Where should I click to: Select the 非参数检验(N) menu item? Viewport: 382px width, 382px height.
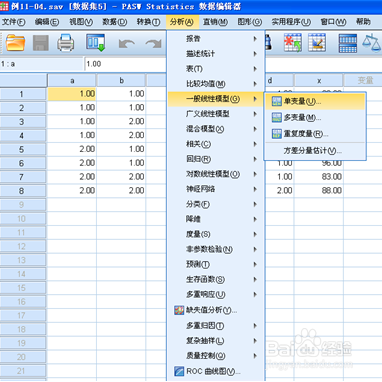215,249
